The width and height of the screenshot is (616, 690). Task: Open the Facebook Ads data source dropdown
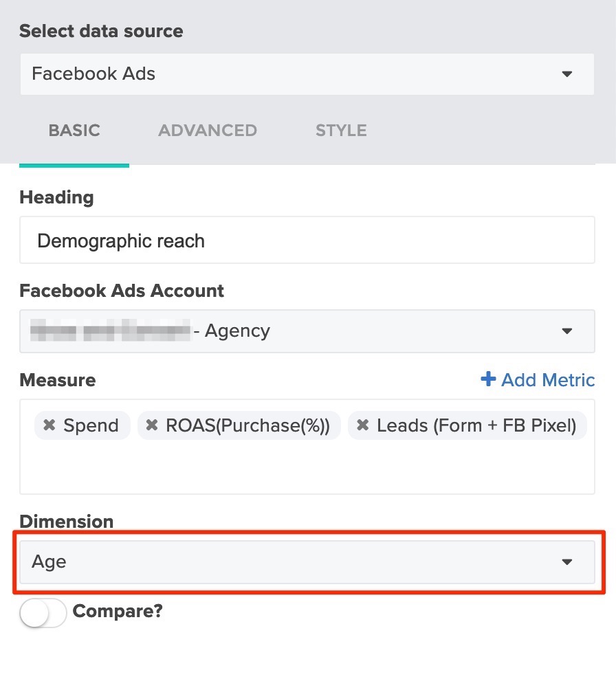(x=307, y=74)
